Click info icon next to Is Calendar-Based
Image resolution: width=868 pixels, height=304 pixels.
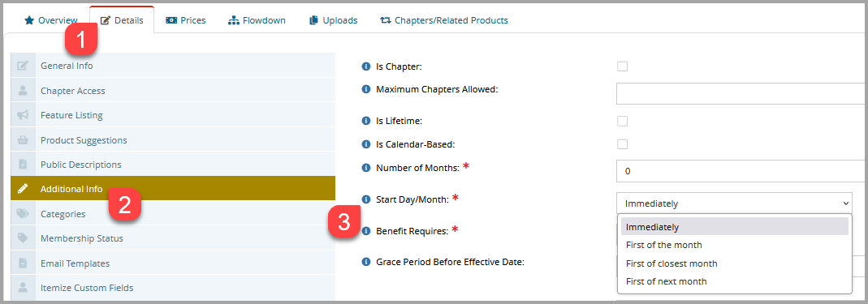point(365,144)
